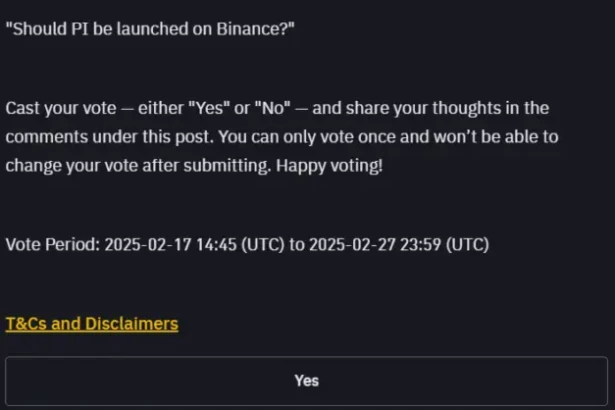Click the quoted "No" in the instructions
The width and height of the screenshot is (615, 410).
point(272,108)
